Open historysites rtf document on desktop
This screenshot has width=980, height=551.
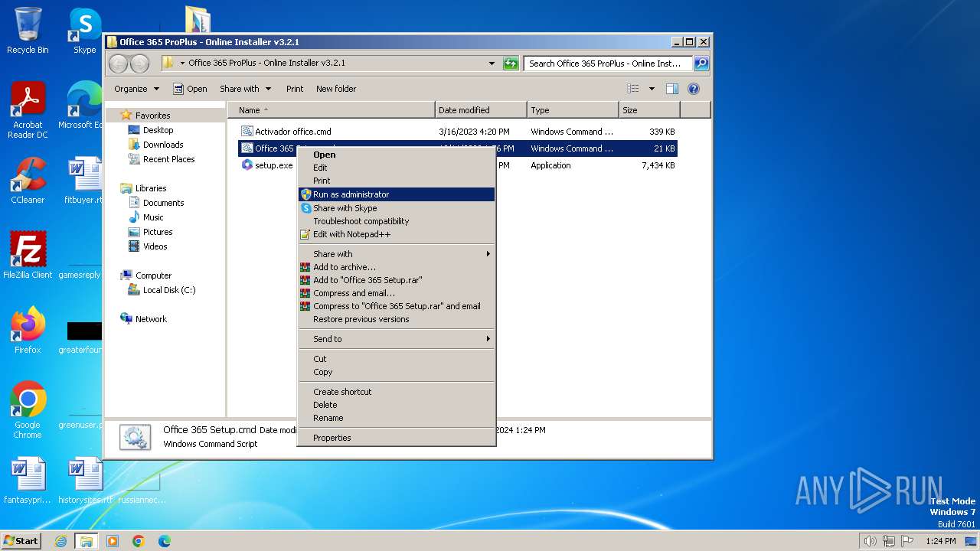click(x=84, y=480)
